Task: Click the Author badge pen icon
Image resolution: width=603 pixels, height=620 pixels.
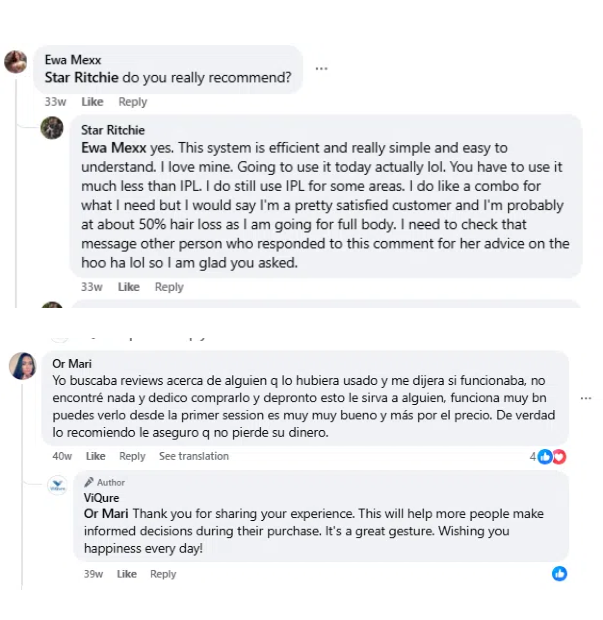Action: 90,482
